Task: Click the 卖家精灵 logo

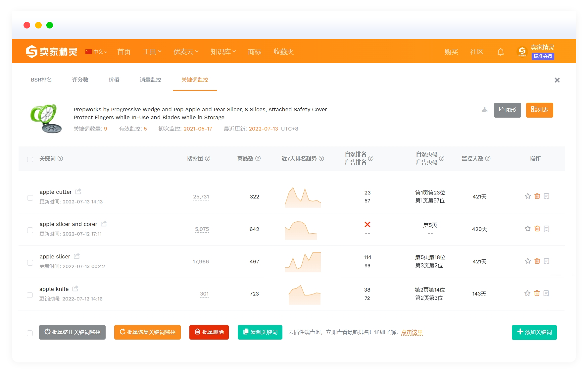Action: pos(52,52)
